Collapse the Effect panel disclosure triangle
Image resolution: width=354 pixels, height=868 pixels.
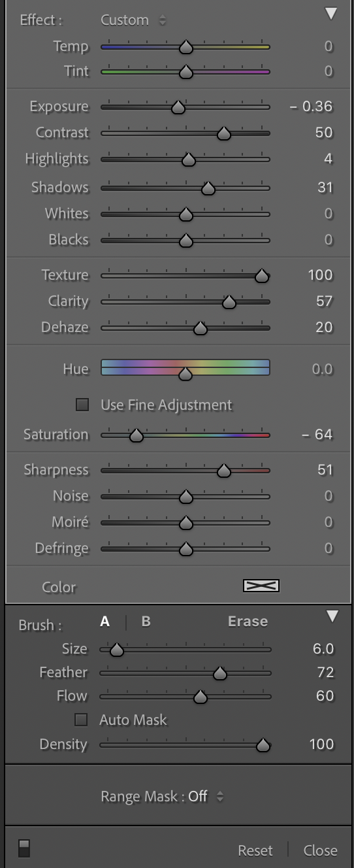[331, 13]
